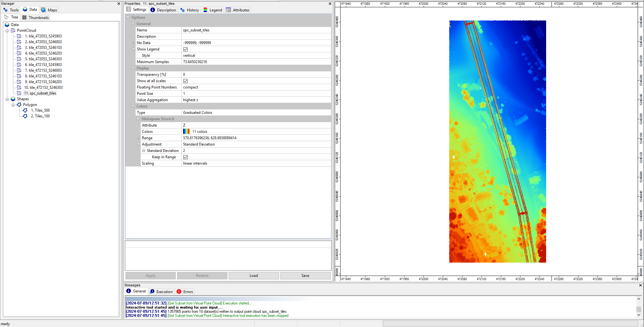Open the Description tab
Viewport: 644px width, 327px height.
[163, 10]
